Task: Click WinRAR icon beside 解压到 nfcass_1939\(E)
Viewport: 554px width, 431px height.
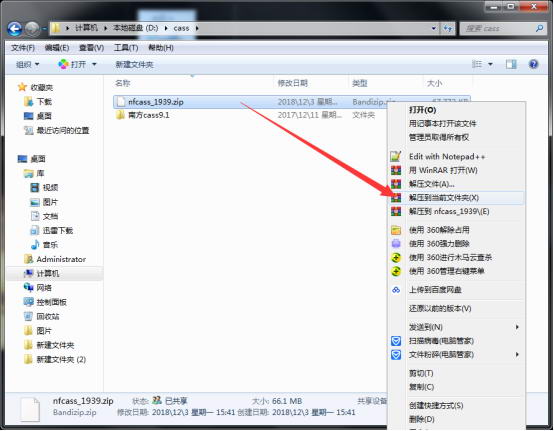Action: point(396,212)
